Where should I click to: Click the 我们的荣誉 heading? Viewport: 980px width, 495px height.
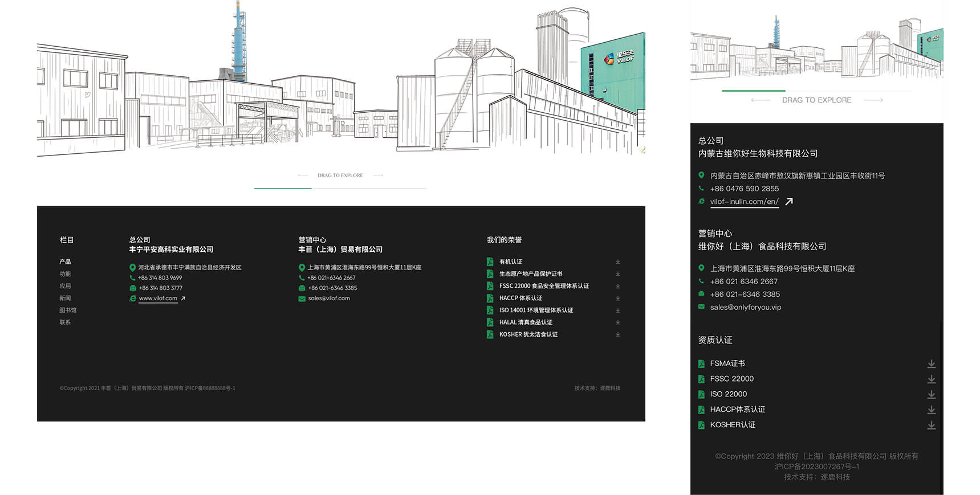(x=504, y=240)
